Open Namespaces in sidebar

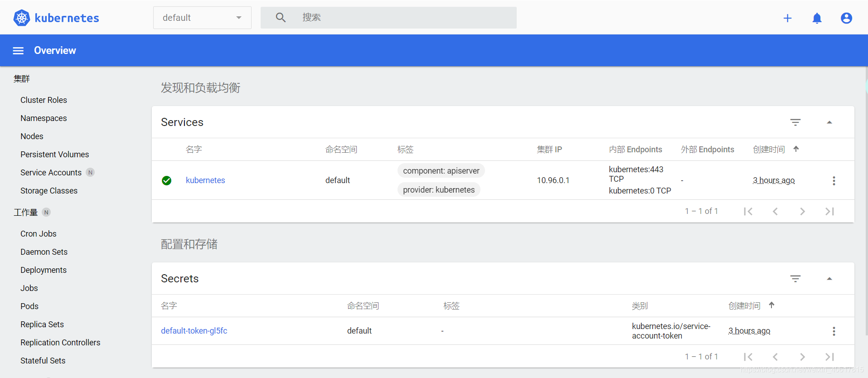(x=44, y=118)
